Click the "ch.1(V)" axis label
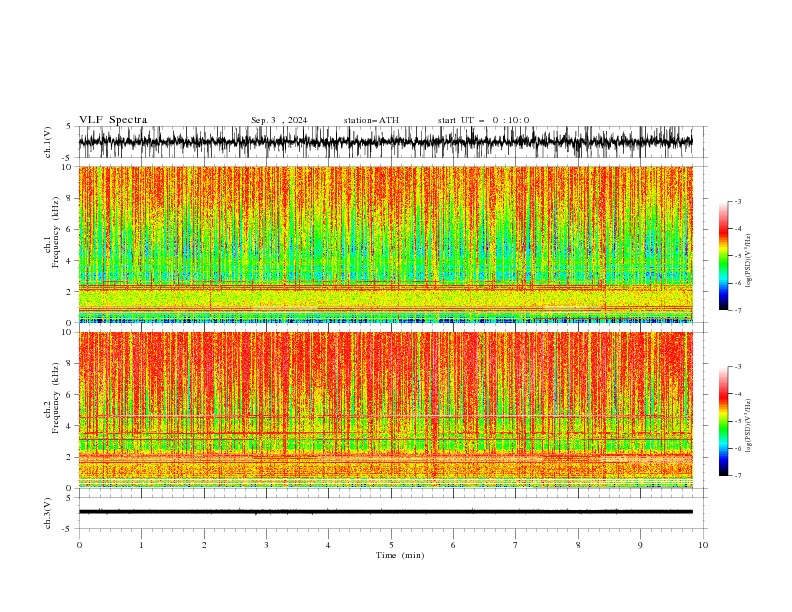 (x=48, y=142)
